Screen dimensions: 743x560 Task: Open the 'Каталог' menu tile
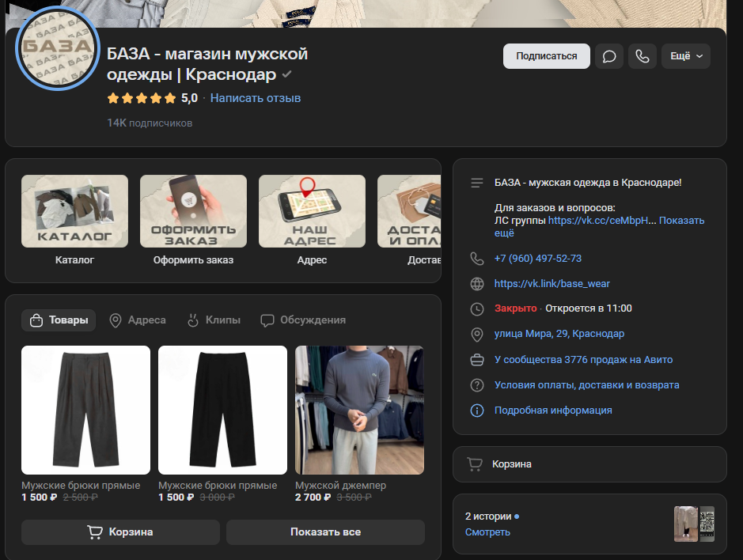point(74,211)
